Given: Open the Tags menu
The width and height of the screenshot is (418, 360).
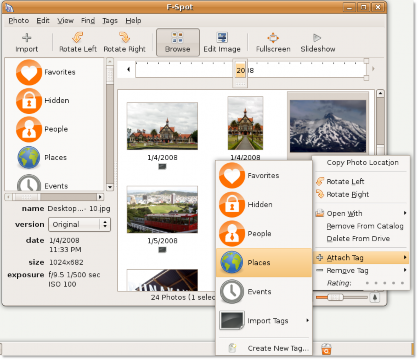Looking at the screenshot, I should pos(110,21).
